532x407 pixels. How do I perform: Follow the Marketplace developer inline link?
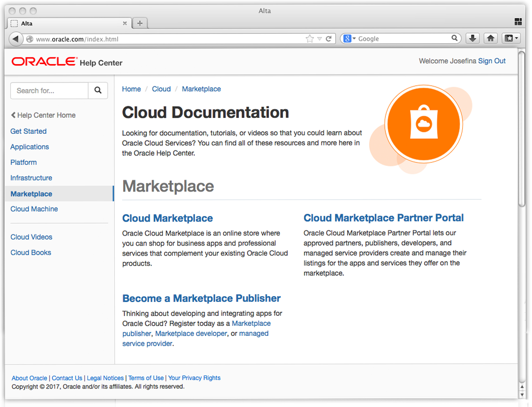point(191,334)
